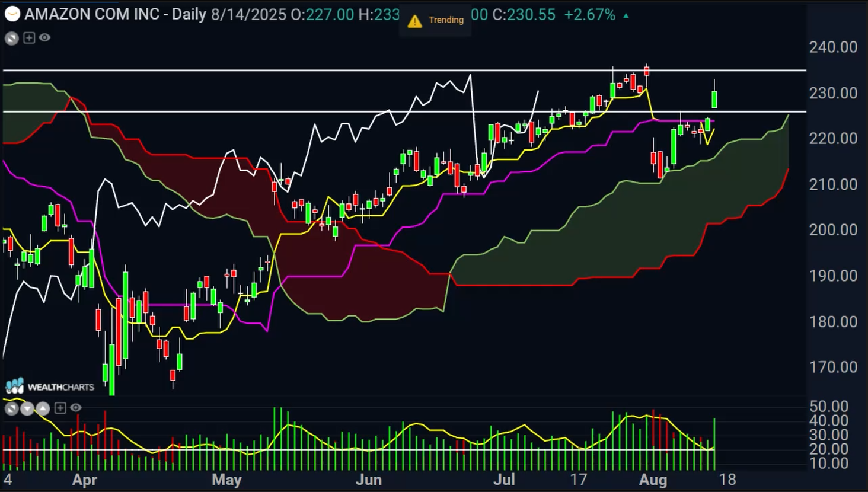Screen dimensions: 868x492
Task: Select the upper white horizontal line near 235
Action: [404, 71]
